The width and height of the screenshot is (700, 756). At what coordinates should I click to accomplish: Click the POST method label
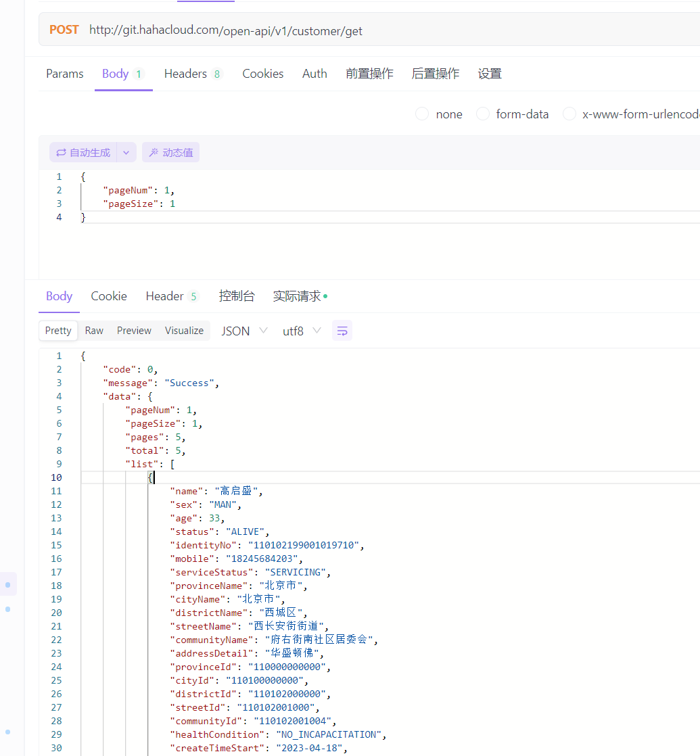tap(64, 30)
